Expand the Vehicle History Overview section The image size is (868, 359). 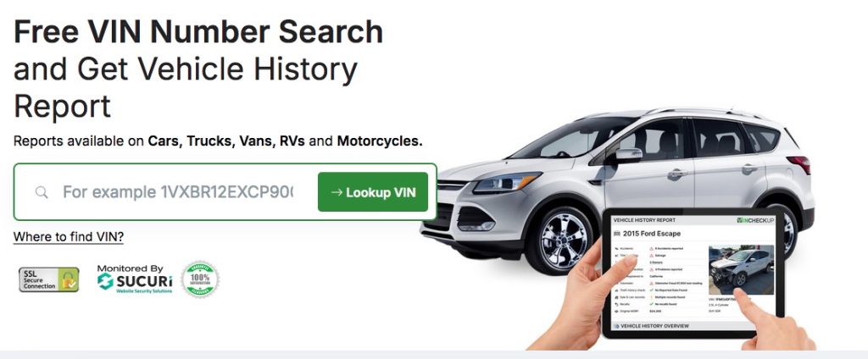(693, 326)
